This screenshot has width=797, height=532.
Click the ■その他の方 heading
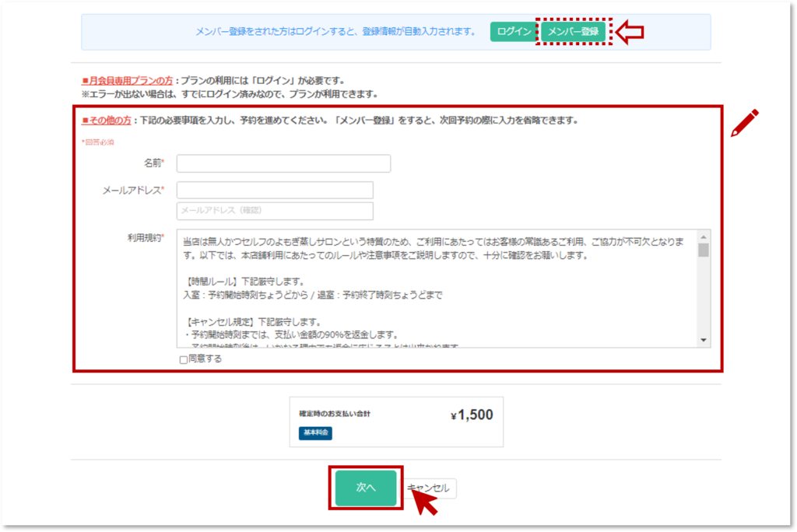pyautogui.click(x=106, y=121)
